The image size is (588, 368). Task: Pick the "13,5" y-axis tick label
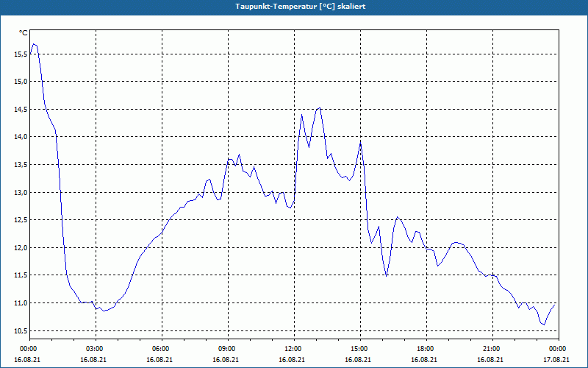(21, 164)
